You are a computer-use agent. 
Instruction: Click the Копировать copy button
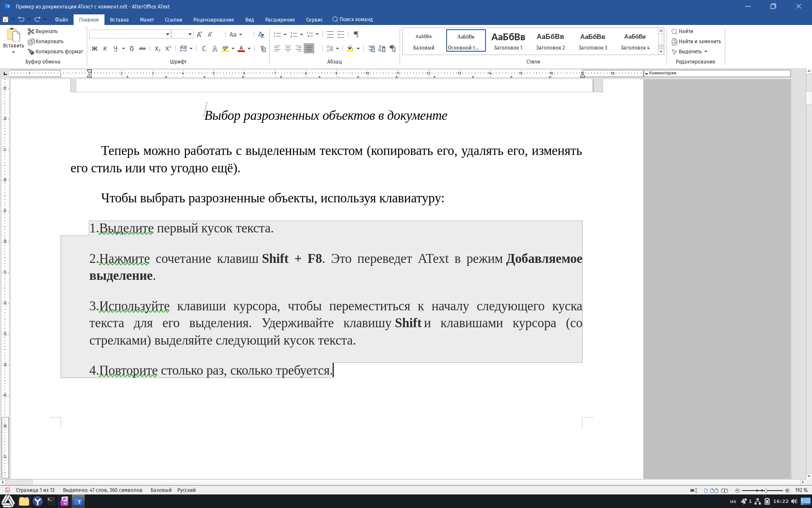[x=45, y=41]
